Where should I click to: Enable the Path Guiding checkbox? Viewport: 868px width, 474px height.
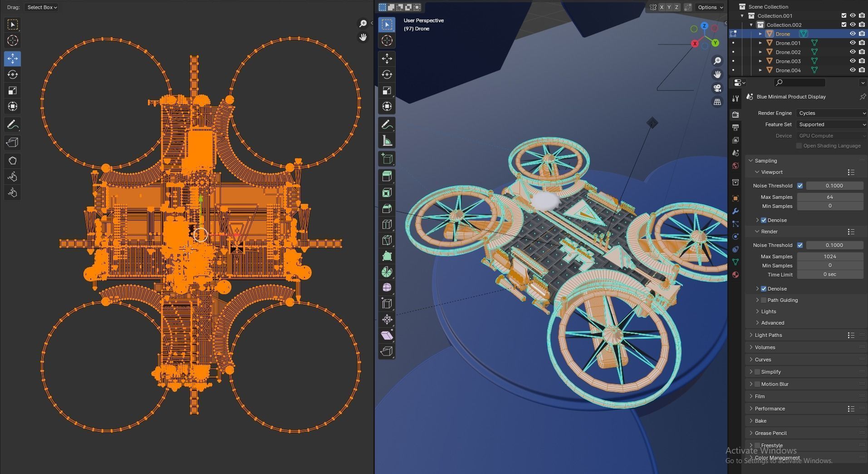(764, 300)
